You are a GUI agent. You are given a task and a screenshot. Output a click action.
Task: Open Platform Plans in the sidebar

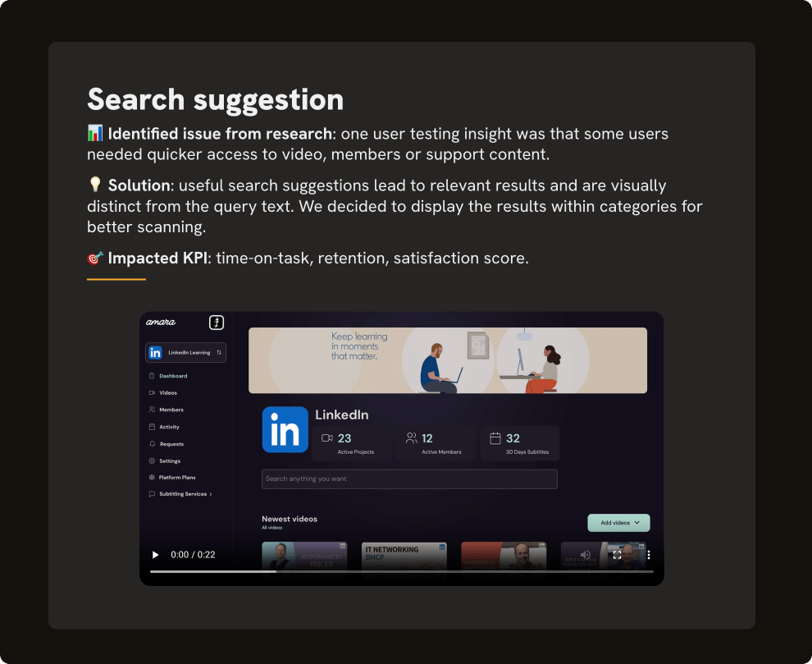coord(176,478)
